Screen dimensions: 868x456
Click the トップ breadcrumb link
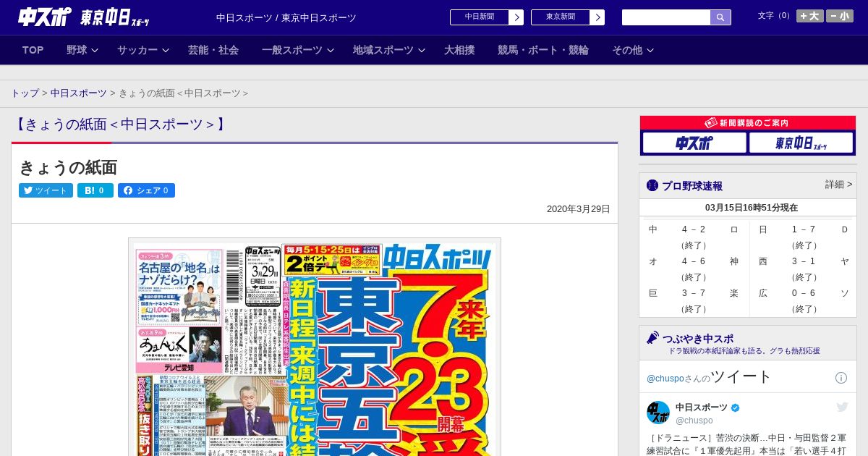(25, 93)
